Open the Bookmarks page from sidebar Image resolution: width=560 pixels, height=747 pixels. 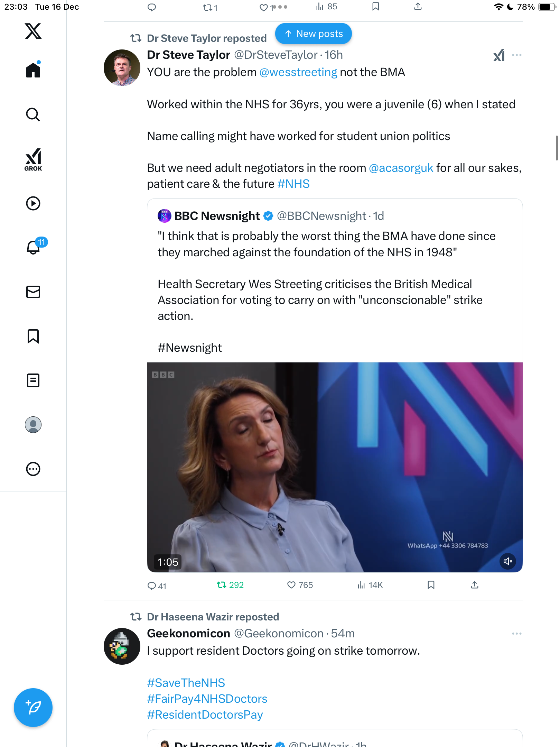[x=33, y=336]
